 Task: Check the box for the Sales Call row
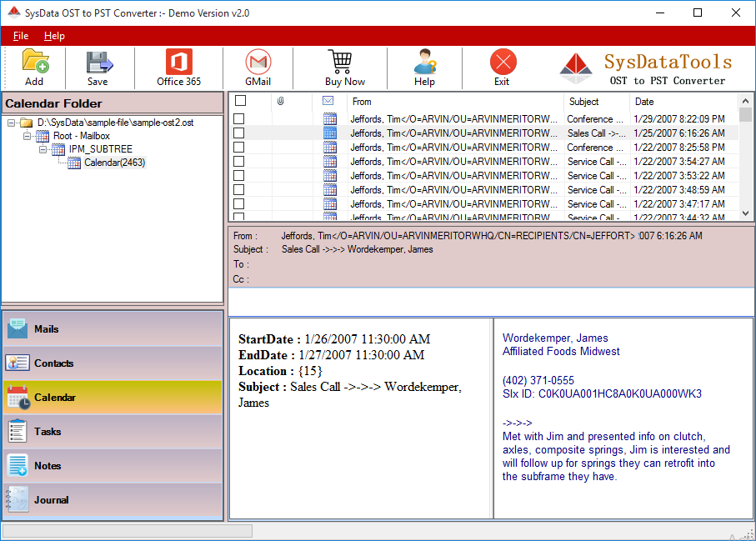[239, 133]
